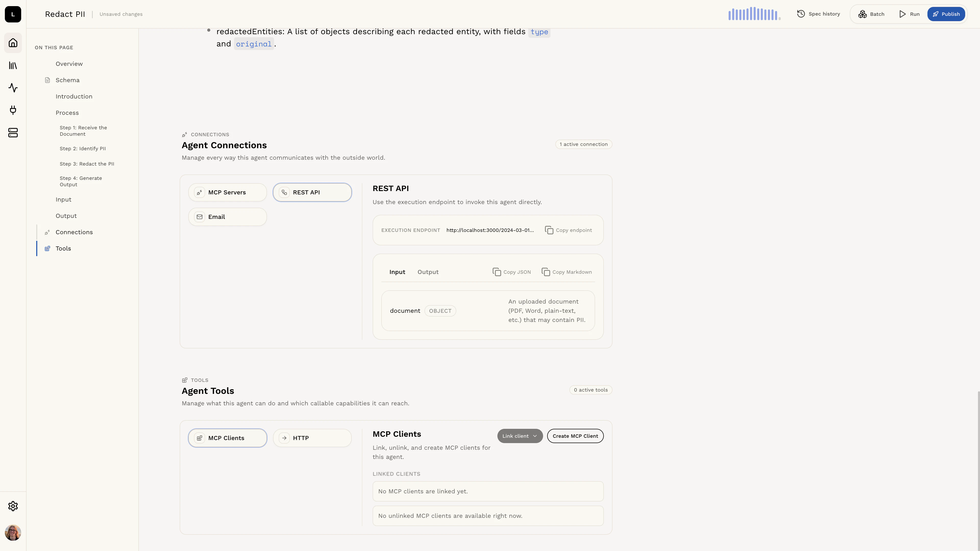Viewport: 980px width, 551px height.
Task: Open the plug integrations icon
Action: coord(13,110)
